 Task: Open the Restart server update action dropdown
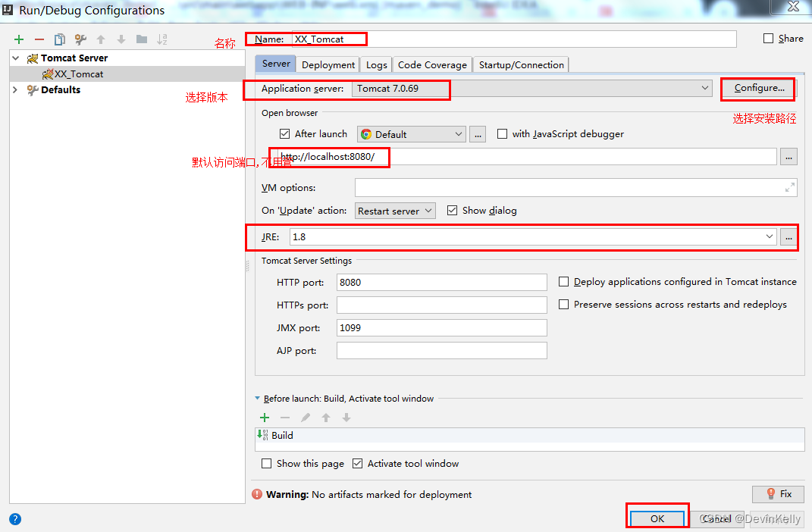(395, 211)
